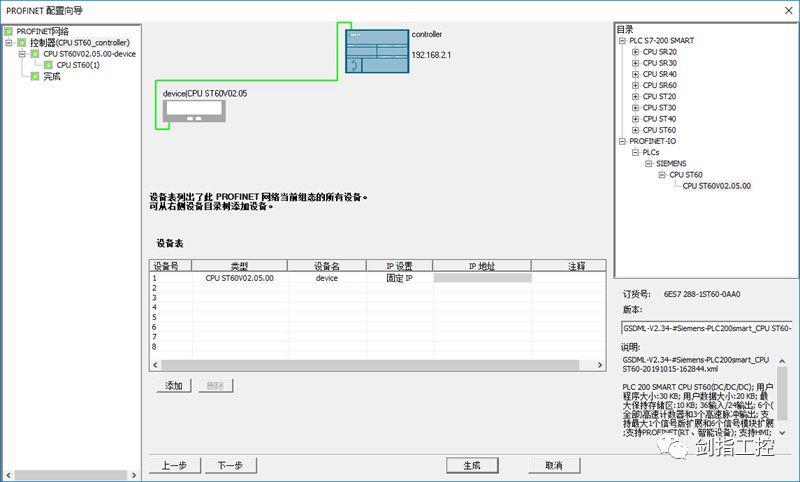Click device name cell 'device' in table

point(327,278)
